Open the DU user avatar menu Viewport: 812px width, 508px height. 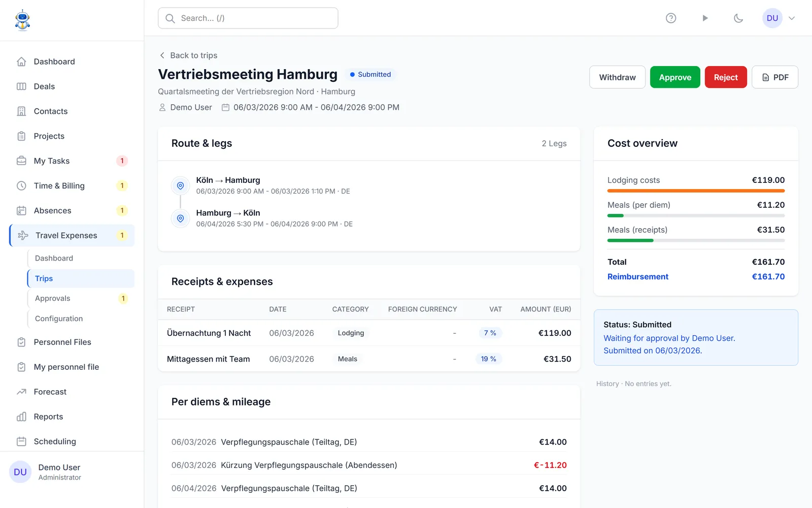(772, 18)
